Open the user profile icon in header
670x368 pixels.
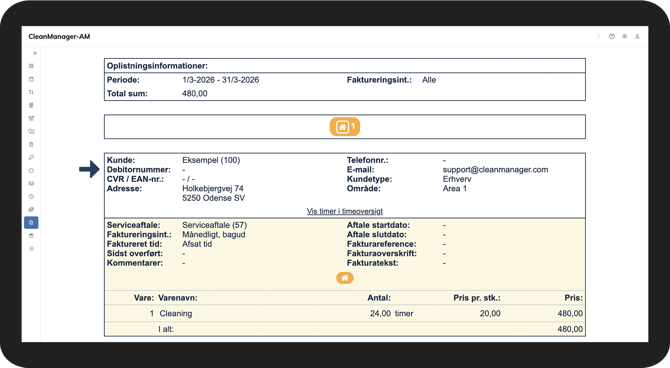[637, 36]
